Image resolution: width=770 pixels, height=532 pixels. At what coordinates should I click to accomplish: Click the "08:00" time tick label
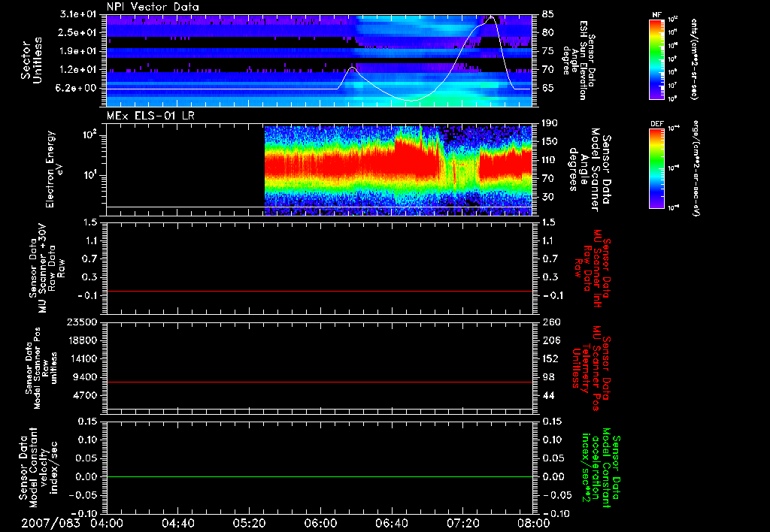pos(534,523)
